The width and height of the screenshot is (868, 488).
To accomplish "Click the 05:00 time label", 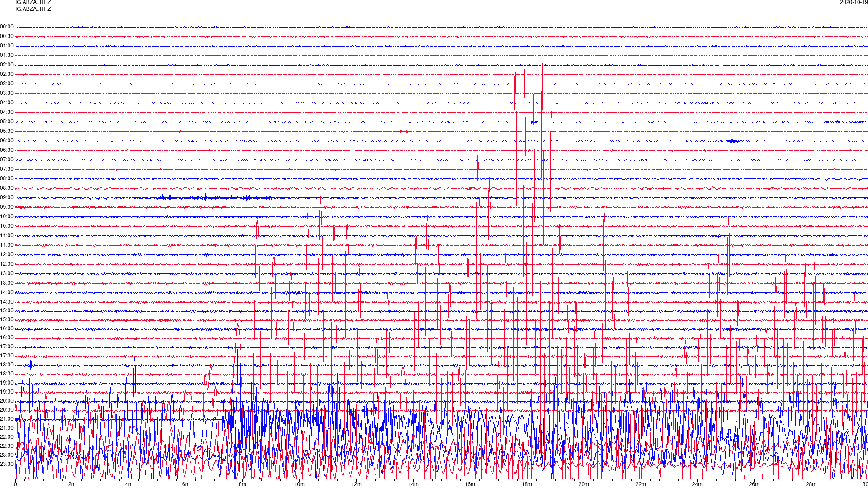I will 7,122.
